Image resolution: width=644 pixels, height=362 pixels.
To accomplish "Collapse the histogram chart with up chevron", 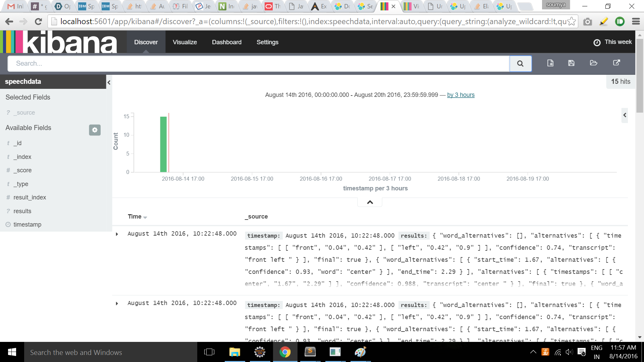I will click(x=370, y=202).
